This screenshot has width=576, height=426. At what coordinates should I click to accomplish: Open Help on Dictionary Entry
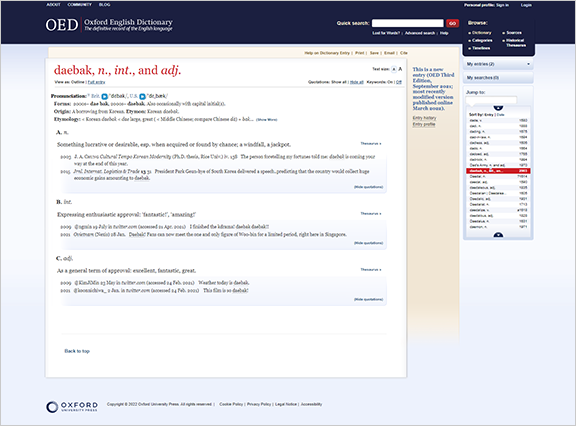click(x=327, y=53)
